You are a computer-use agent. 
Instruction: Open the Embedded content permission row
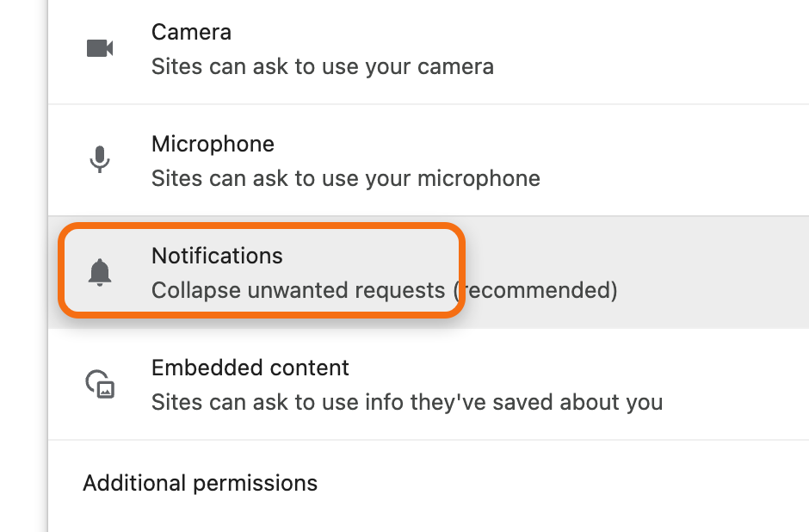(429, 385)
